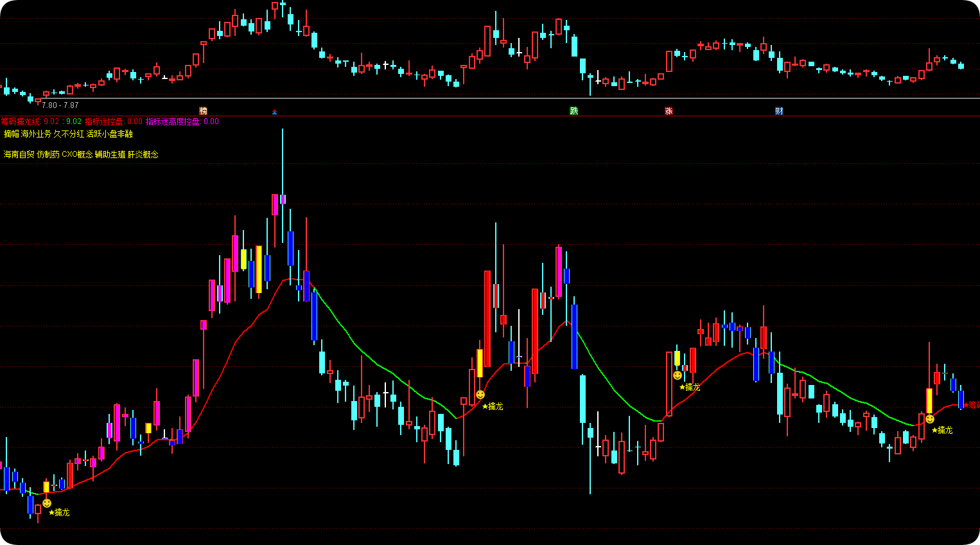Click the 筹码擒龙线 indicator title
This screenshot has width=980, height=545.
pos(21,121)
